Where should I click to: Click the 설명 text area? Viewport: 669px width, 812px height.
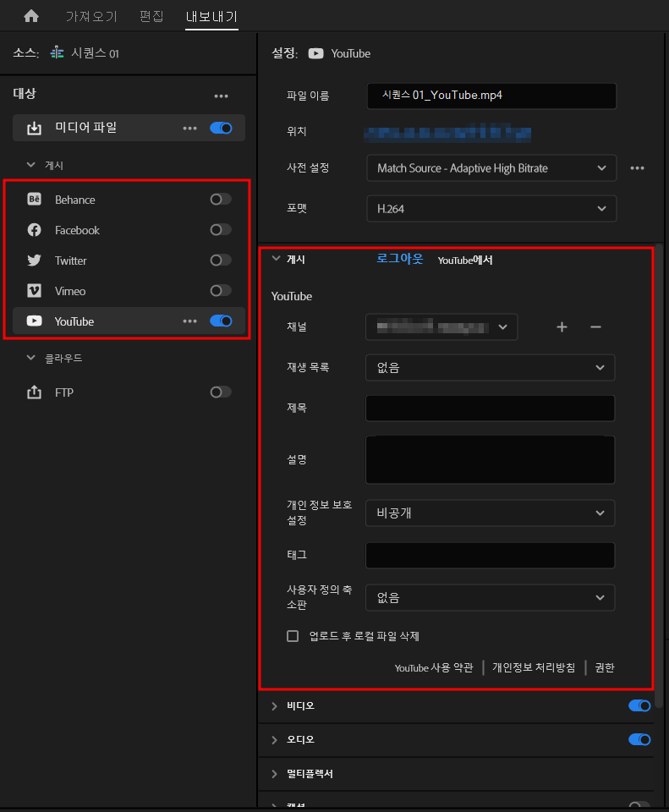(491, 460)
